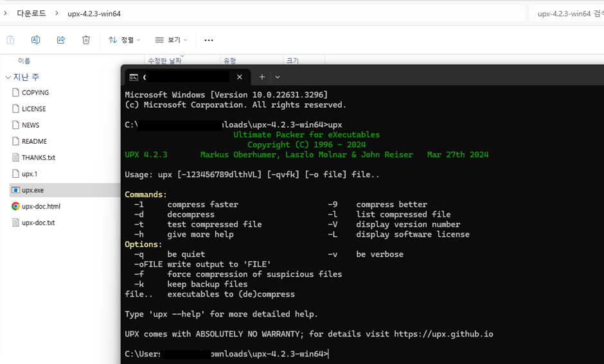The width and height of the screenshot is (604, 364).
Task: Click the LICENSE file icon
Action: 15,108
